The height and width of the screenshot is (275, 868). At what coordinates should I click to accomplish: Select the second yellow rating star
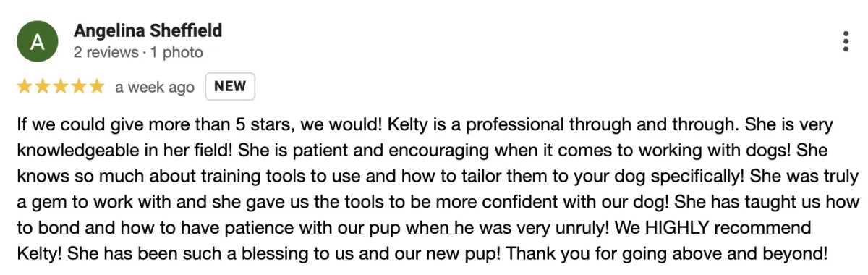42,87
